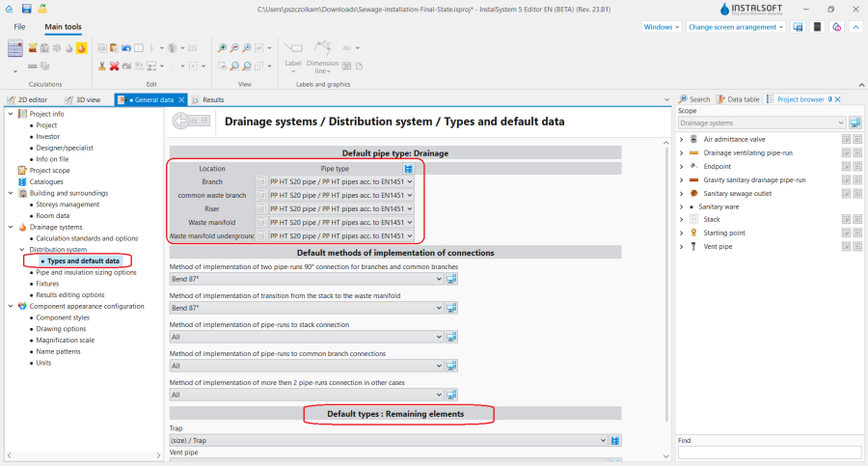Click main content vertical scrollbar down arrow
Viewport: 868px width, 466px height.
665,456
